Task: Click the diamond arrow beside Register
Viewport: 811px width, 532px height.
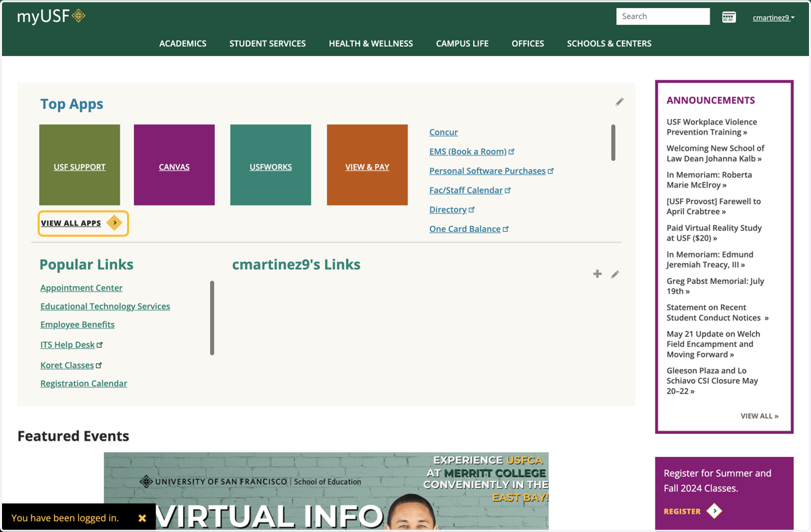Action: pyautogui.click(x=714, y=511)
